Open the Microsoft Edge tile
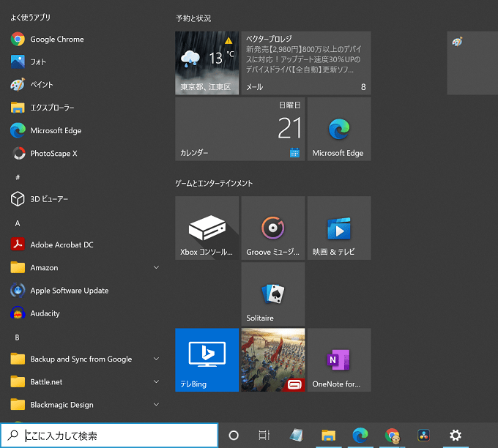498x448 pixels. (x=339, y=129)
